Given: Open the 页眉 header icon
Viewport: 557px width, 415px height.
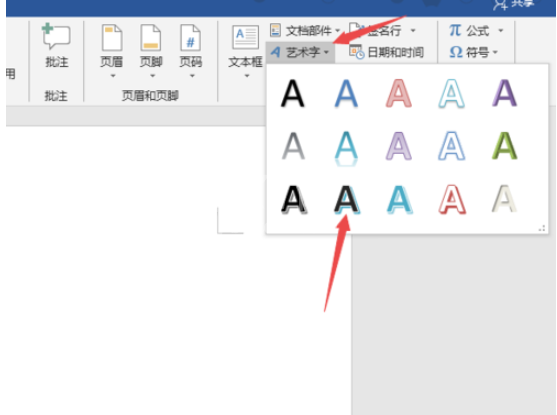Looking at the screenshot, I should point(112,37).
